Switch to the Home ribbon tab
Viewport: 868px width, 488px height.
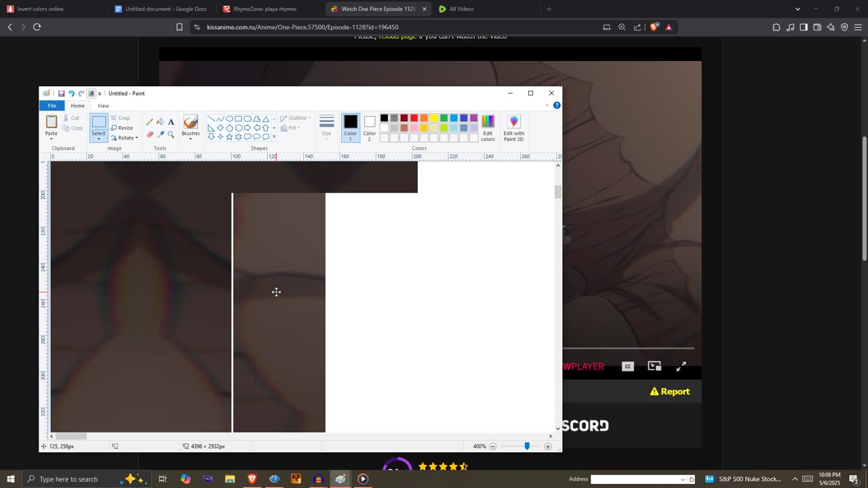(78, 106)
